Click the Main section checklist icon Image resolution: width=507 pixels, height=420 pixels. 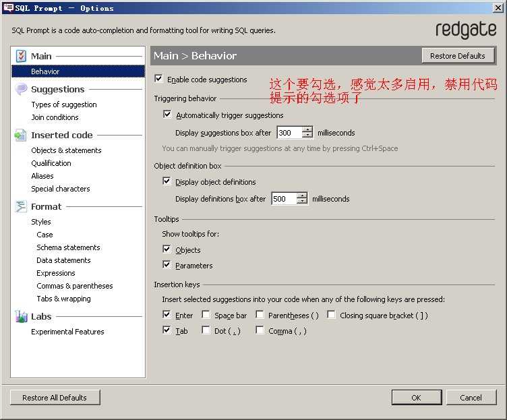pyautogui.click(x=21, y=56)
